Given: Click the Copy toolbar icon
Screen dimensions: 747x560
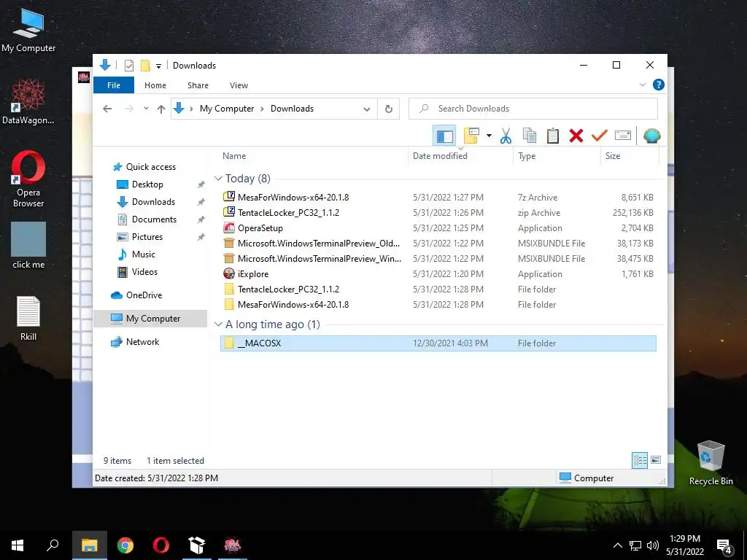Looking at the screenshot, I should 530,136.
